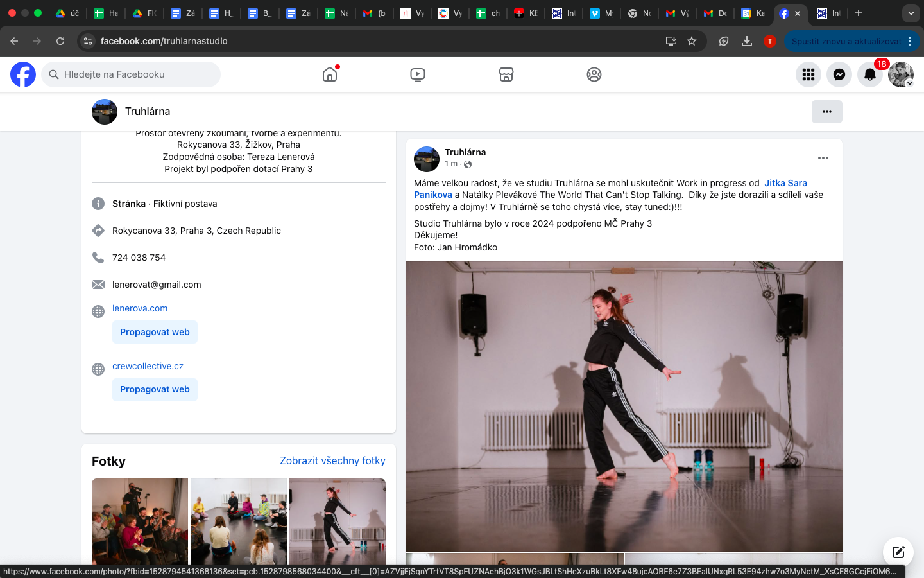
Task: Expand account menu via profile picture
Action: [901, 74]
